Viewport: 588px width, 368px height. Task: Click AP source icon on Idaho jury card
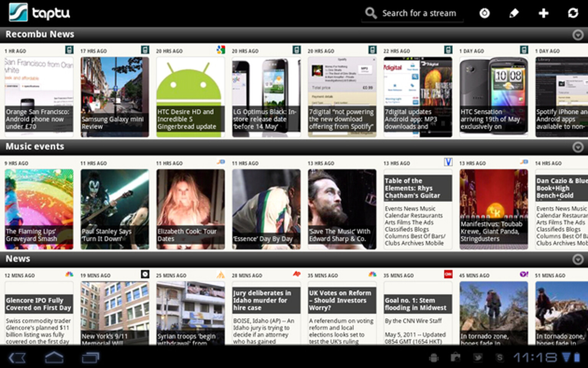point(296,274)
